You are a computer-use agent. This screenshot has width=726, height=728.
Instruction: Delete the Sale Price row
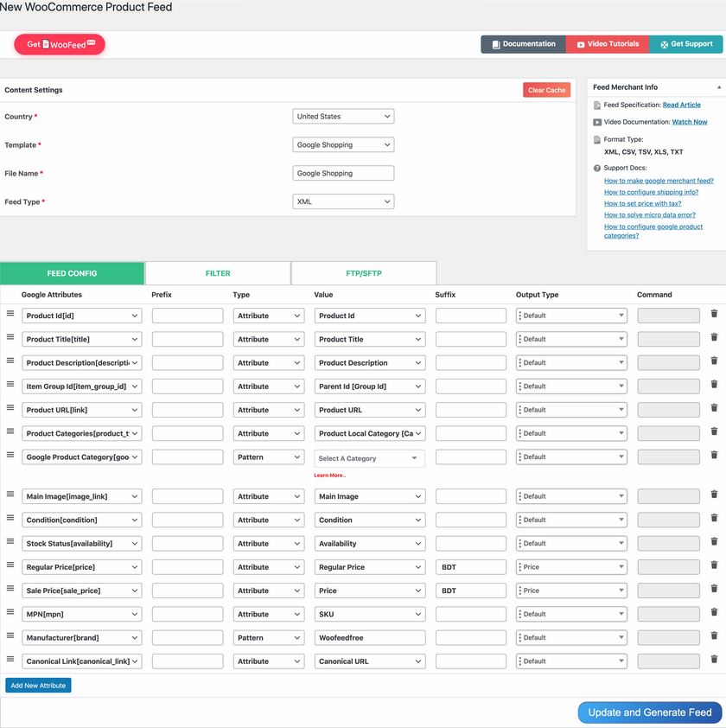click(x=714, y=589)
